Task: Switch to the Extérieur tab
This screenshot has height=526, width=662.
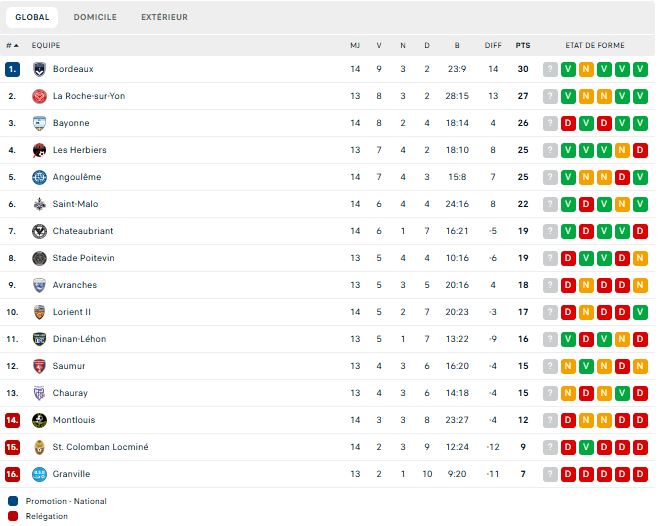Action: [164, 17]
